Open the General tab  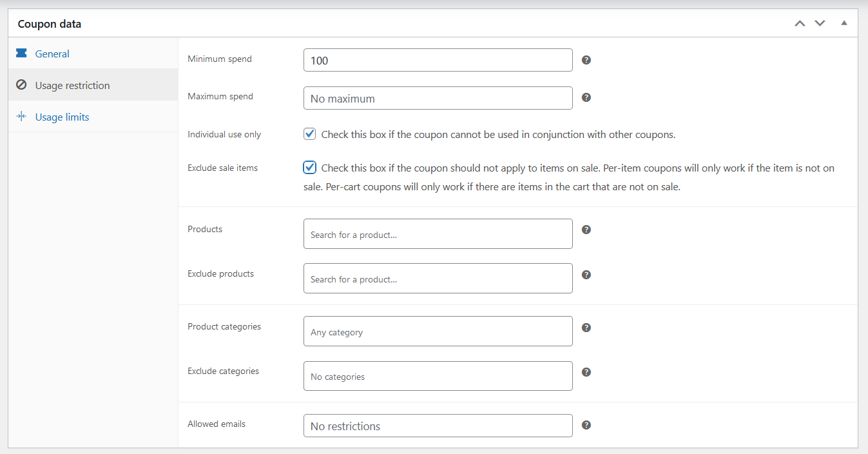(x=93, y=54)
